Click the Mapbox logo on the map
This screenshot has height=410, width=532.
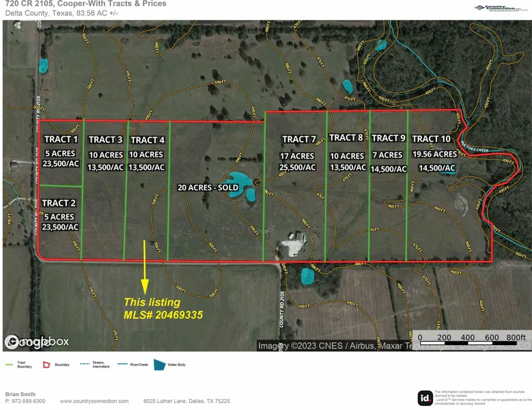tap(36, 342)
